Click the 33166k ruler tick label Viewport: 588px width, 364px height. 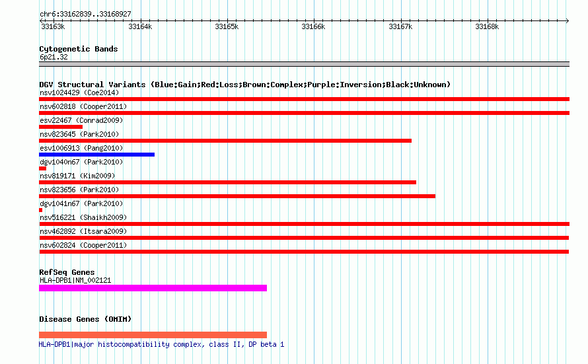(313, 26)
